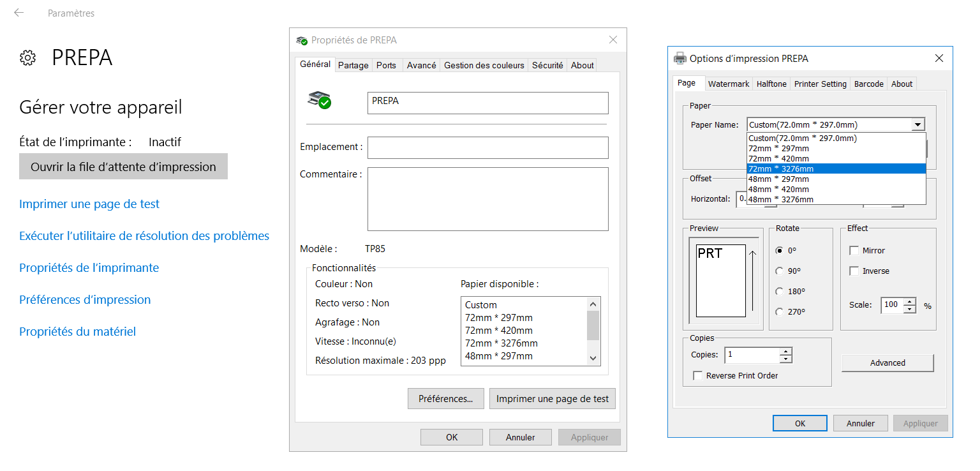The height and width of the screenshot is (471, 980).
Task: Enable the Mirror effect checkbox
Action: (x=854, y=251)
